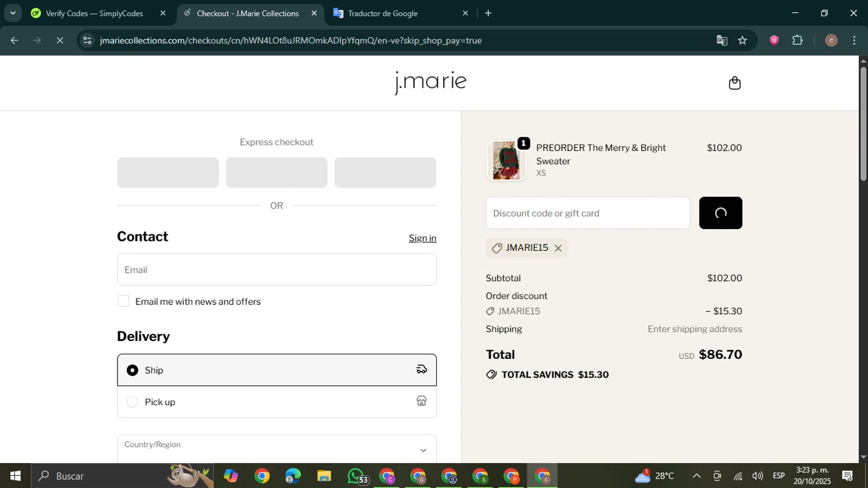Open the Sign in link
This screenshot has height=488, width=868.
422,238
